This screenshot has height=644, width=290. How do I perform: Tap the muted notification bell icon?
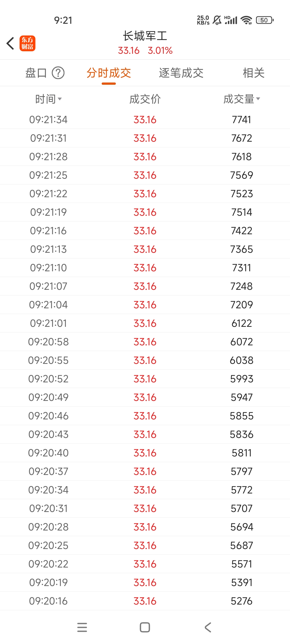(x=217, y=20)
